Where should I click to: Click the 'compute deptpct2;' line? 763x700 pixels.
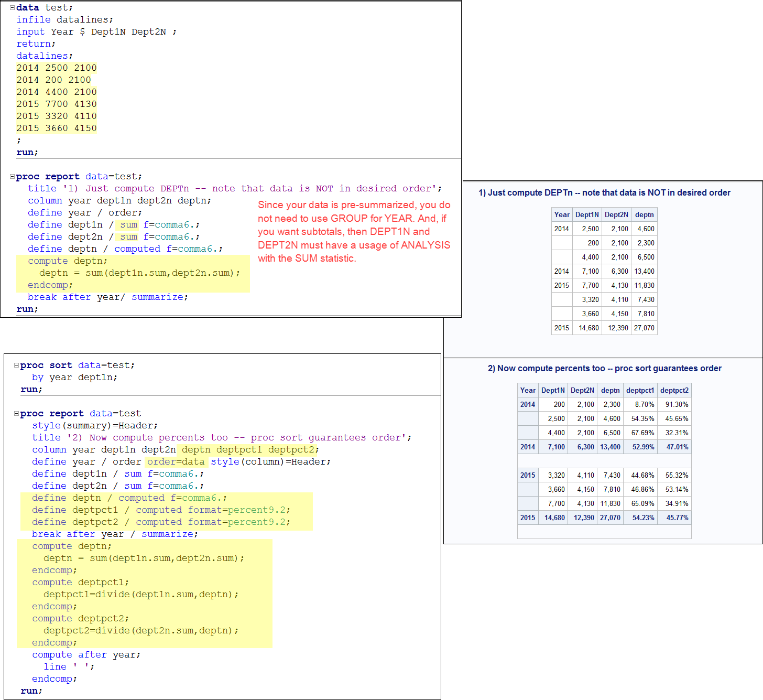pos(80,618)
